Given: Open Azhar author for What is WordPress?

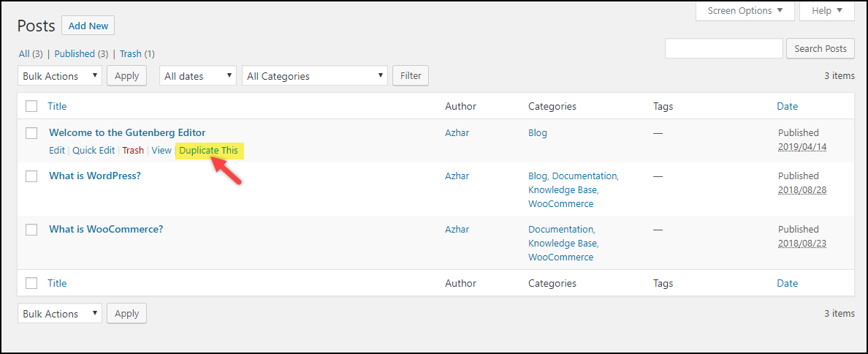Looking at the screenshot, I should point(457,176).
